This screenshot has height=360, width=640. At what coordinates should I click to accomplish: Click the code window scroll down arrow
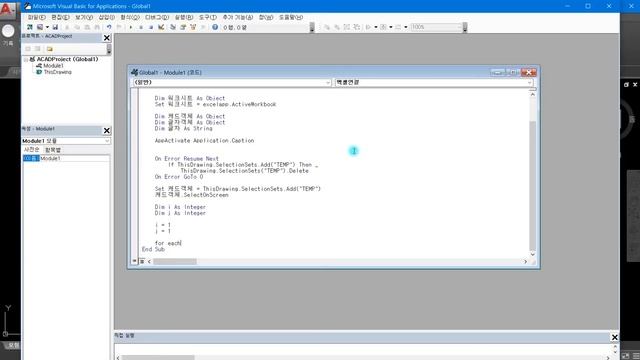[532, 254]
